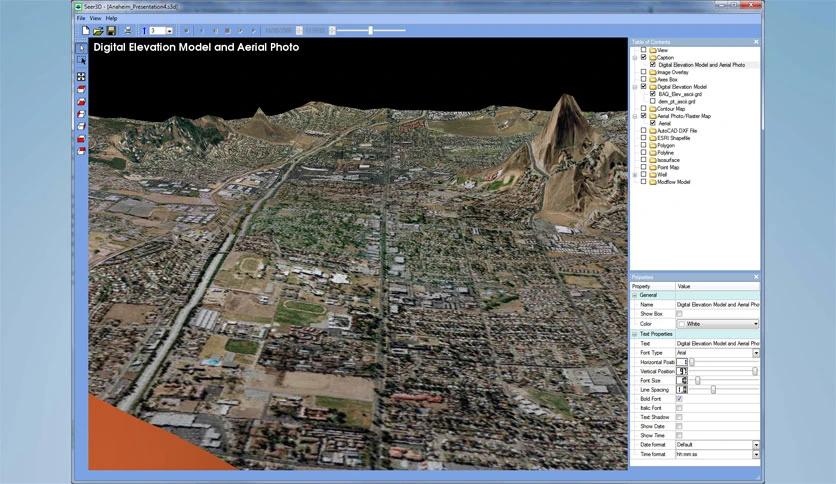Open the File menu
836x484 pixels.
81,18
